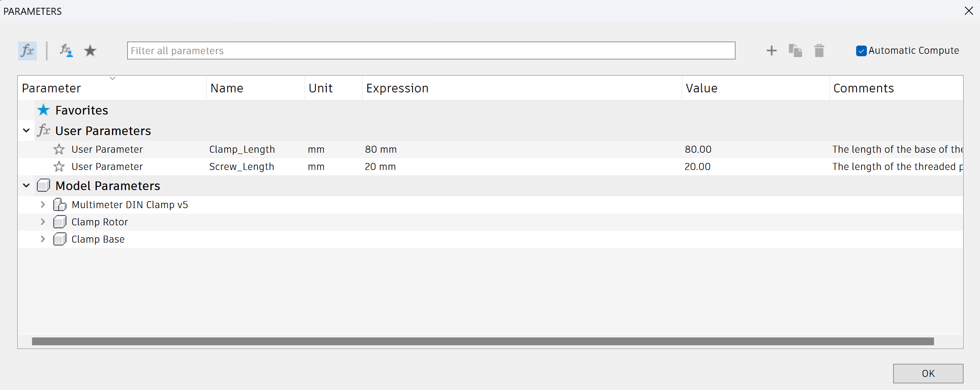Expand the Clamp Rotor node
This screenshot has width=980, height=390.
pyautogui.click(x=43, y=222)
